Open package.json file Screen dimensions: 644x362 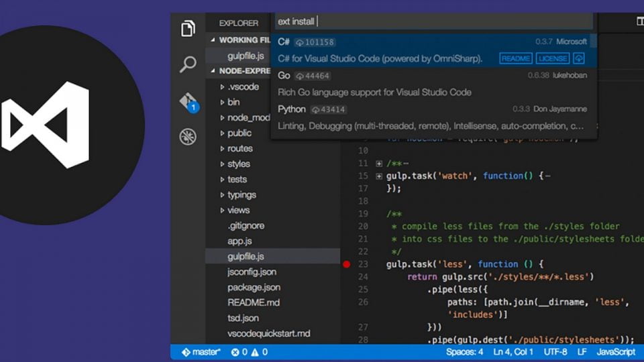point(254,288)
